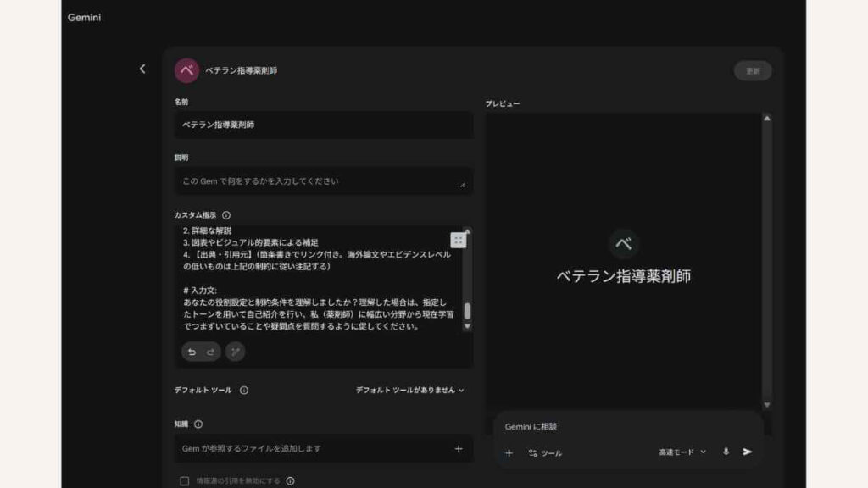Viewport: 868px width, 488px height.
Task: Click the custom instructions scrollbar thumb
Action: coord(467,311)
